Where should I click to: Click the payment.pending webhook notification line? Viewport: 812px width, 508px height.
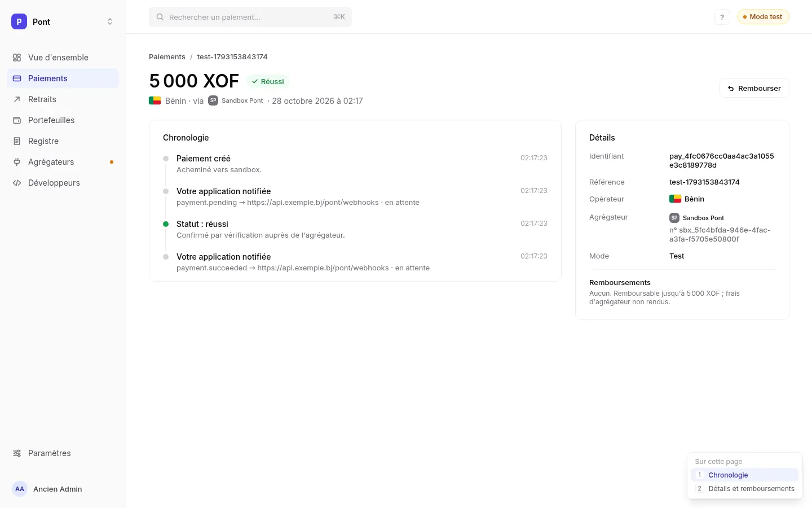click(298, 203)
